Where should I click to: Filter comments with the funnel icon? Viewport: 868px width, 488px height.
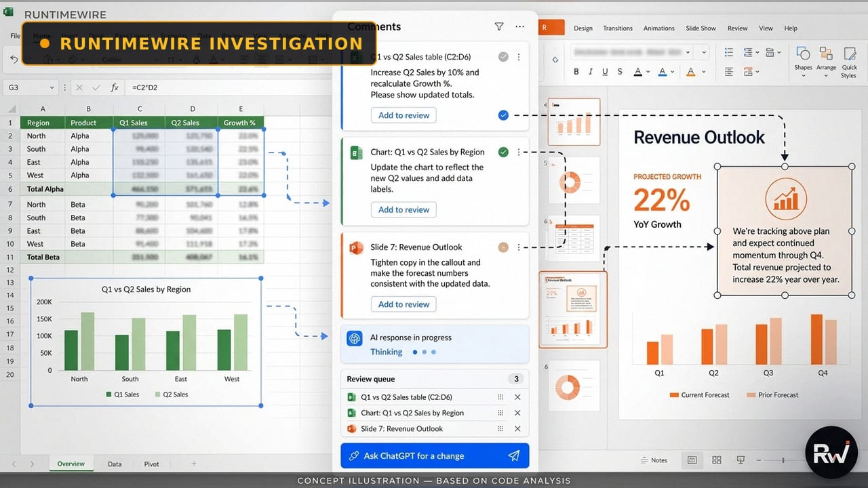499,26
